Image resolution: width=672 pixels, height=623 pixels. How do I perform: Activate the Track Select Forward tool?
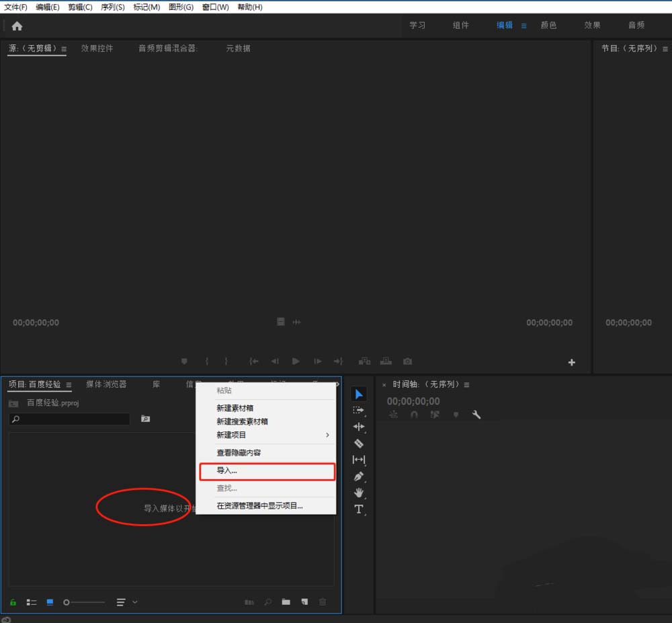(359, 410)
